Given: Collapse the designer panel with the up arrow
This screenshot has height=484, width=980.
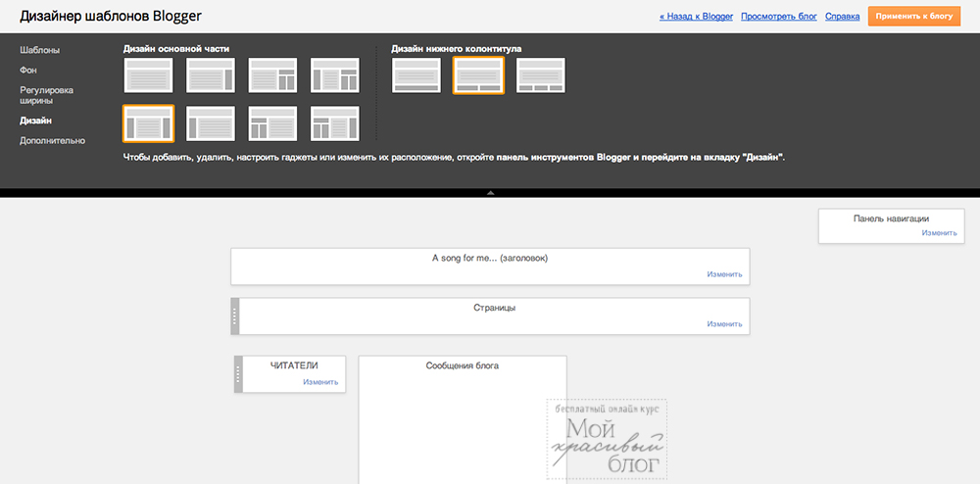Looking at the screenshot, I should click(491, 193).
